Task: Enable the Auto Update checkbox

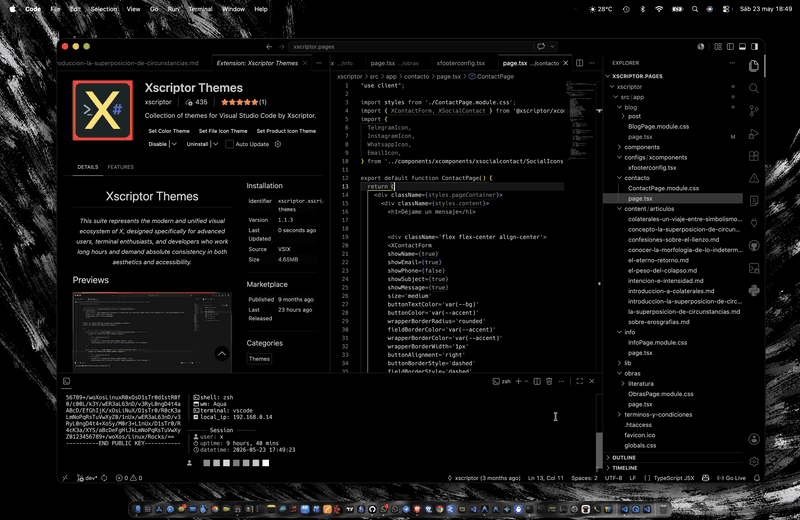Action: 230,144
